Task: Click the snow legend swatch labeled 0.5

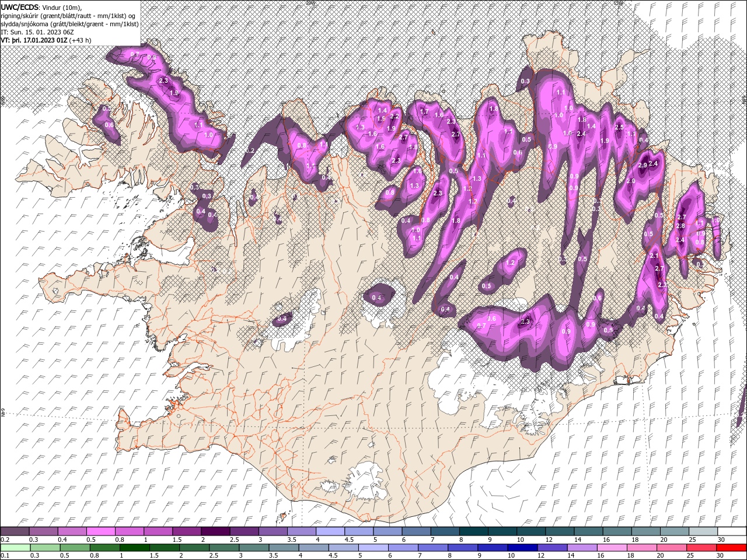Action: (x=101, y=531)
